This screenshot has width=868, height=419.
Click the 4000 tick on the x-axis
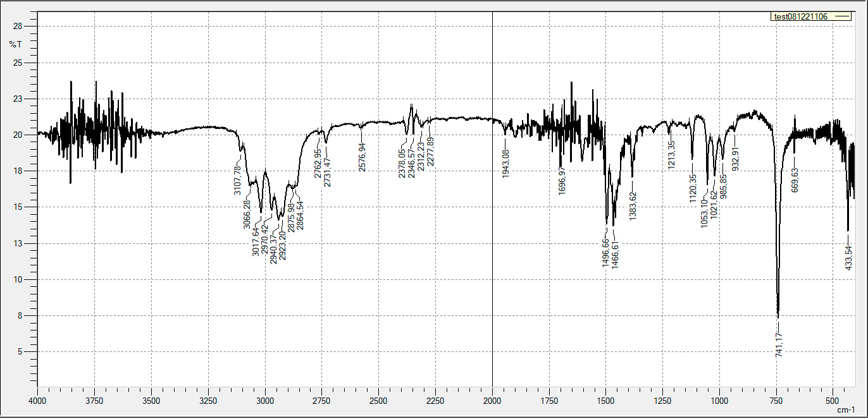(x=38, y=400)
